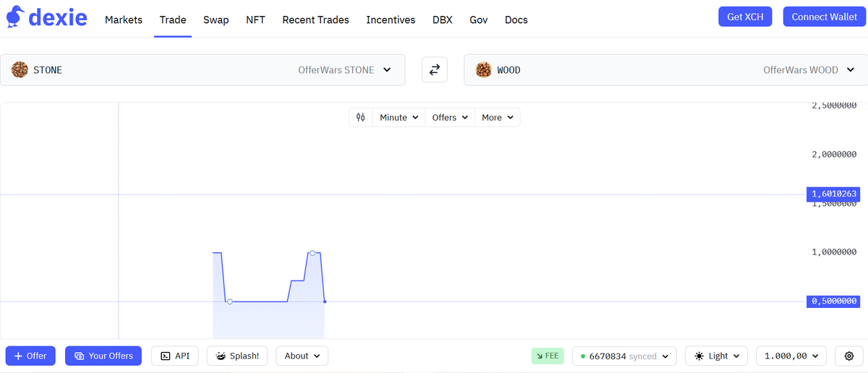Click the STONE token cookie icon
The width and height of the screenshot is (868, 373).
(x=20, y=69)
